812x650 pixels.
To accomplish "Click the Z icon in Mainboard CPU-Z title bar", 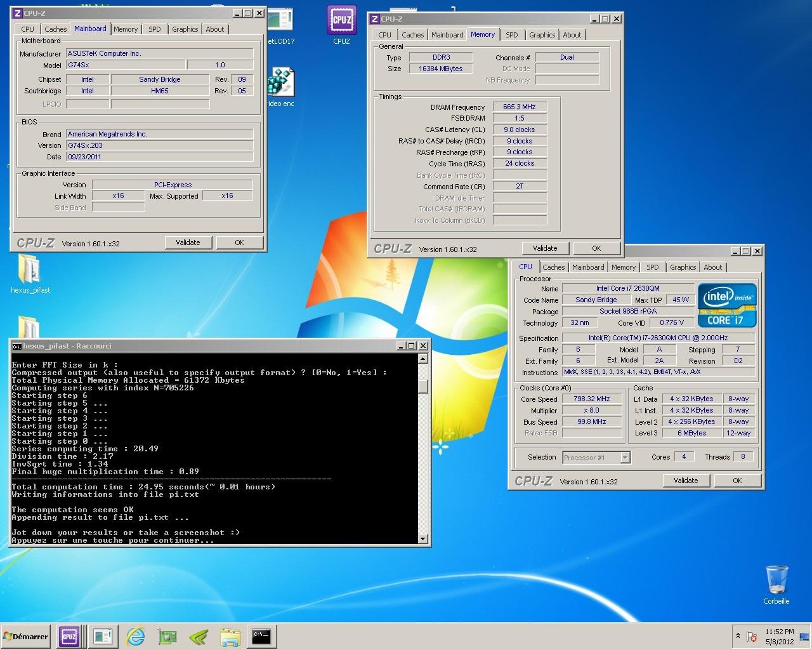I will [x=18, y=13].
